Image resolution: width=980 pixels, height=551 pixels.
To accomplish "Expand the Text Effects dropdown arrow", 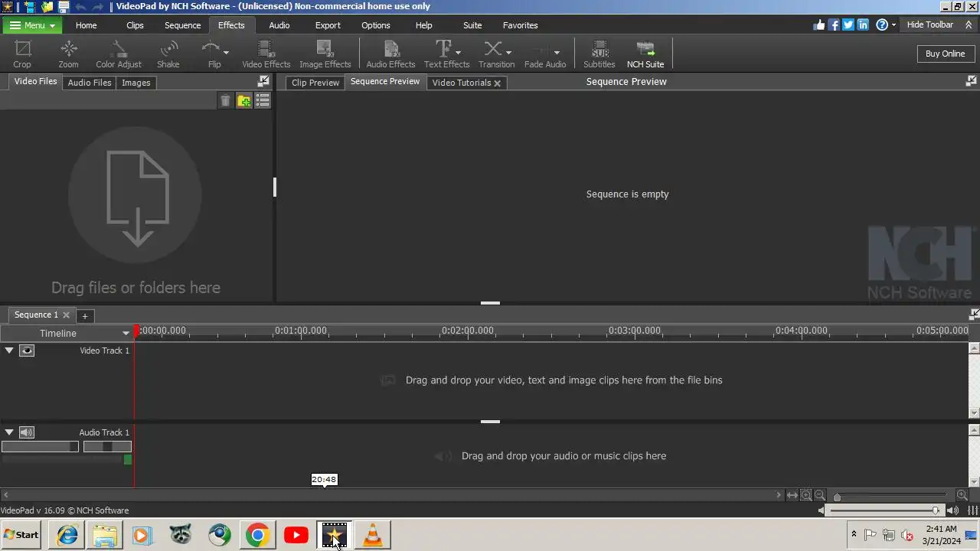I will (458, 53).
